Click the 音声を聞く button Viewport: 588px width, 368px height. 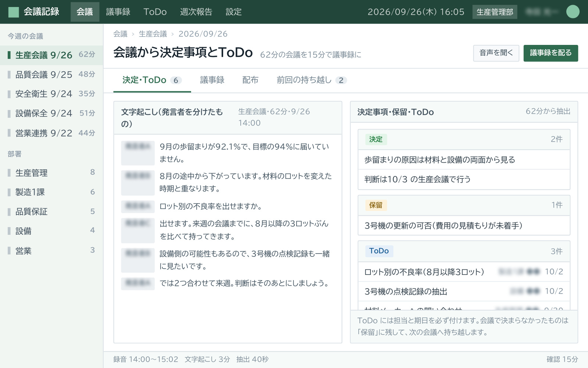pos(496,53)
